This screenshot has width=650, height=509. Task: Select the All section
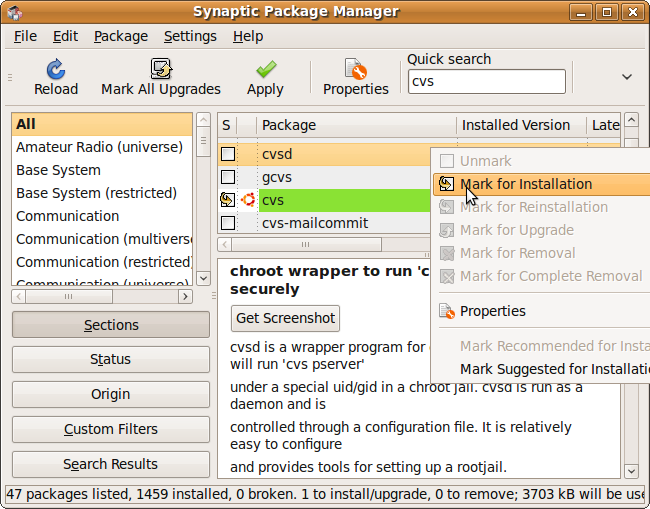click(x=102, y=124)
